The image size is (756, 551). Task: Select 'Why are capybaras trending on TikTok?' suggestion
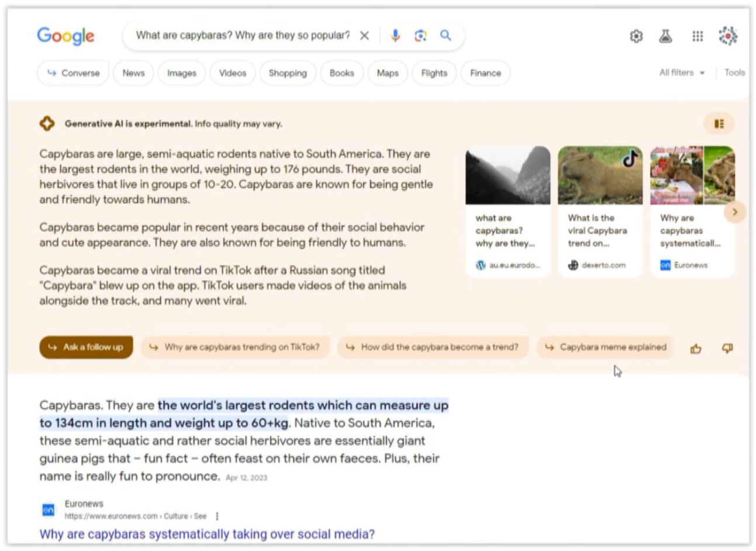pyautogui.click(x=235, y=347)
